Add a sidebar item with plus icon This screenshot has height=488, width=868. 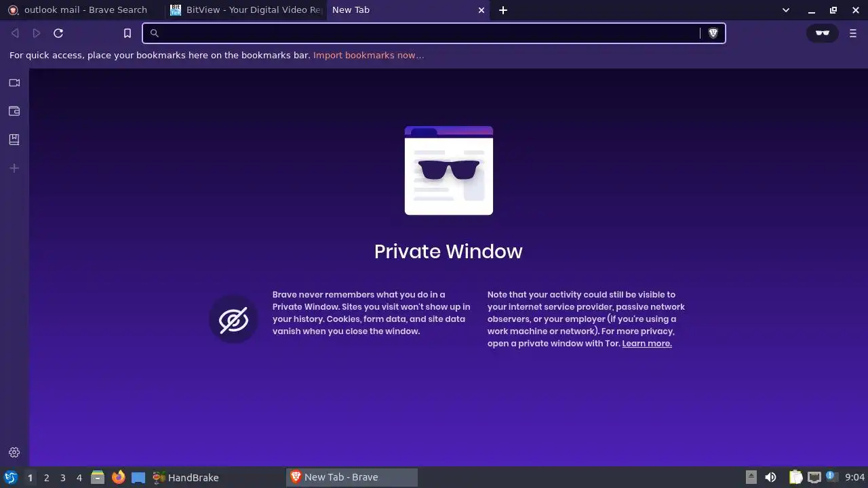pos(14,168)
